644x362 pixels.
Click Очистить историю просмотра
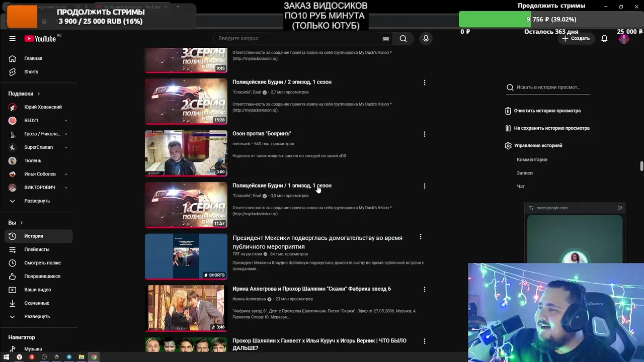pyautogui.click(x=543, y=111)
